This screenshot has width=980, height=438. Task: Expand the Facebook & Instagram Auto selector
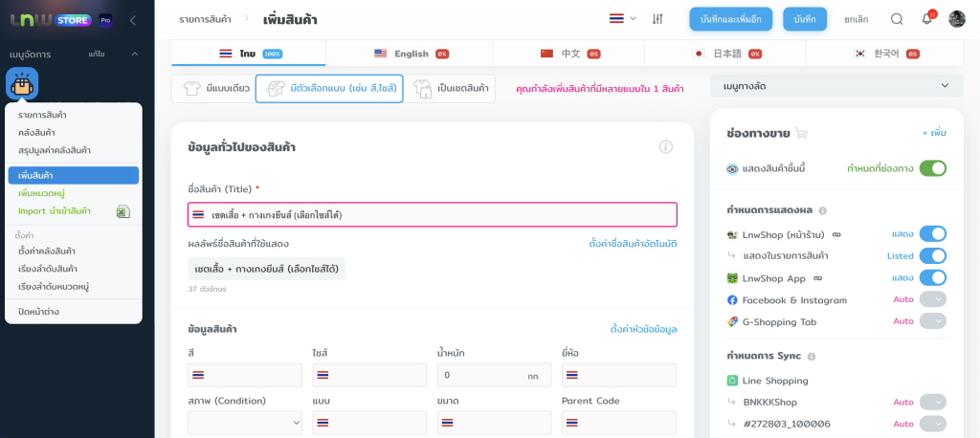[932, 299]
